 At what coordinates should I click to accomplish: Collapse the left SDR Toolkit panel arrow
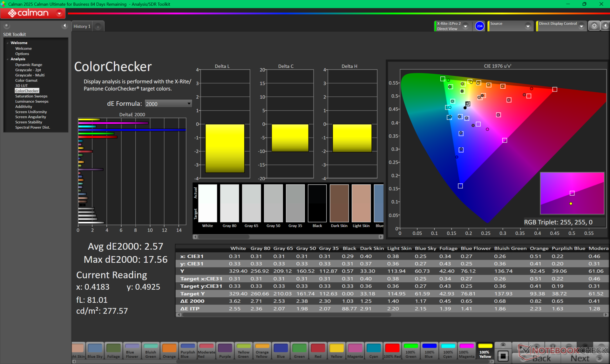[x=64, y=26]
